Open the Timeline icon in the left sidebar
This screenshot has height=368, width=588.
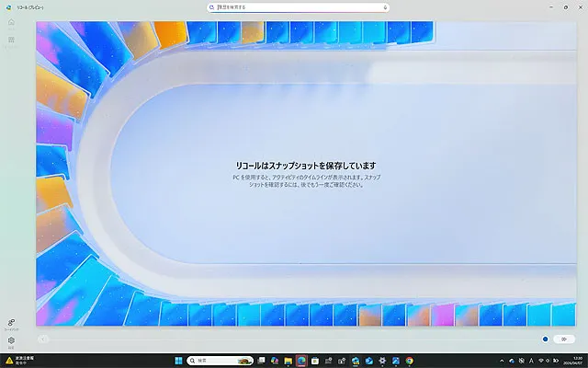click(x=11, y=40)
